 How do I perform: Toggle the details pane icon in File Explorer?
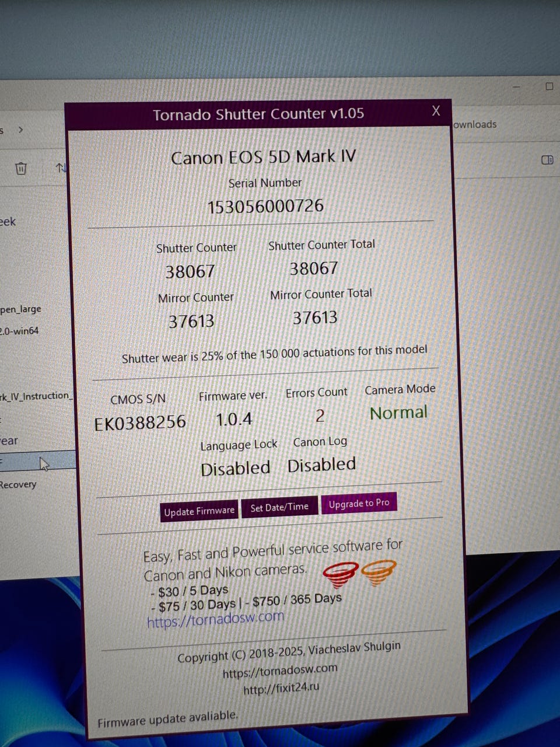[x=547, y=160]
